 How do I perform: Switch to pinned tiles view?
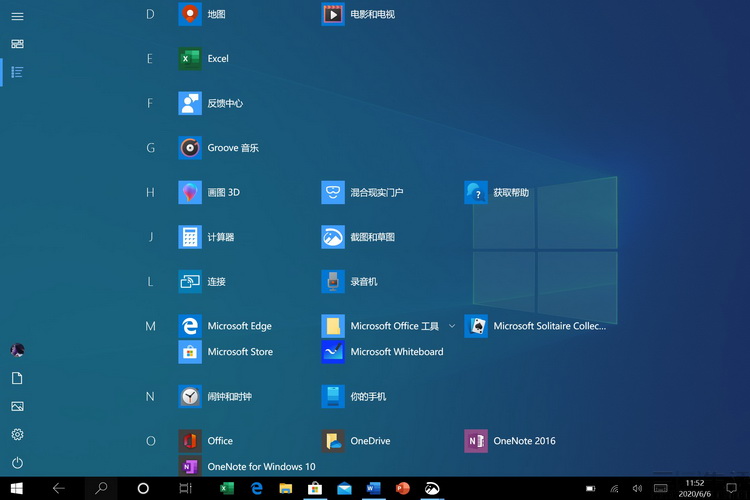[x=17, y=44]
